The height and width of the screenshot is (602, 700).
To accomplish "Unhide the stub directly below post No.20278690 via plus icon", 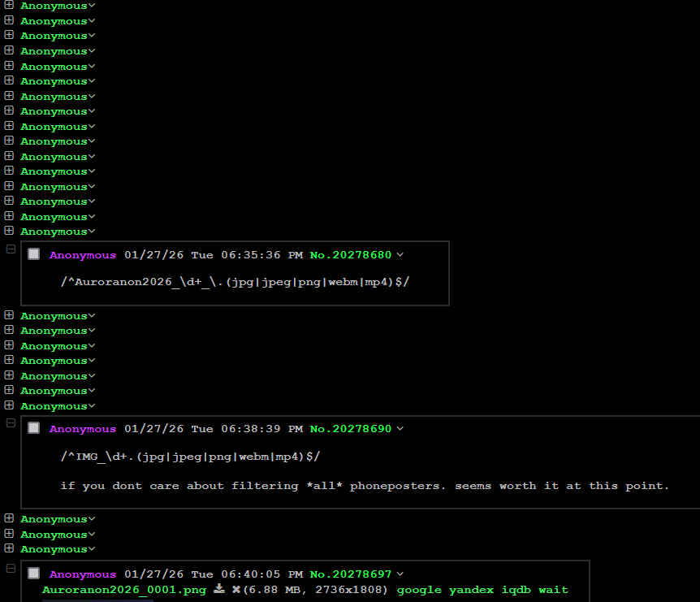I will [x=9, y=518].
